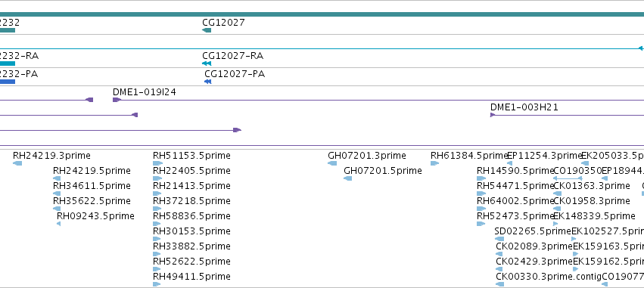Viewport: 644px width, 288px height.
Task: Open the CG12027 gene label
Action: [223, 23]
